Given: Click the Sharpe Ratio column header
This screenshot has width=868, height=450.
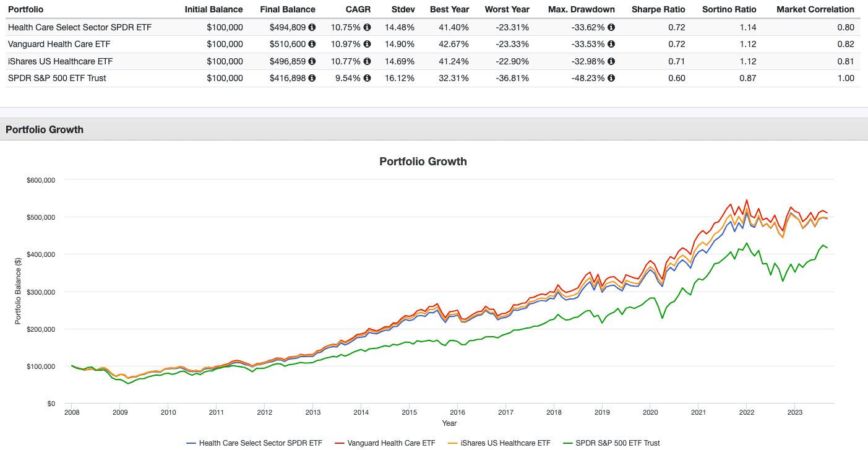Looking at the screenshot, I should [656, 9].
